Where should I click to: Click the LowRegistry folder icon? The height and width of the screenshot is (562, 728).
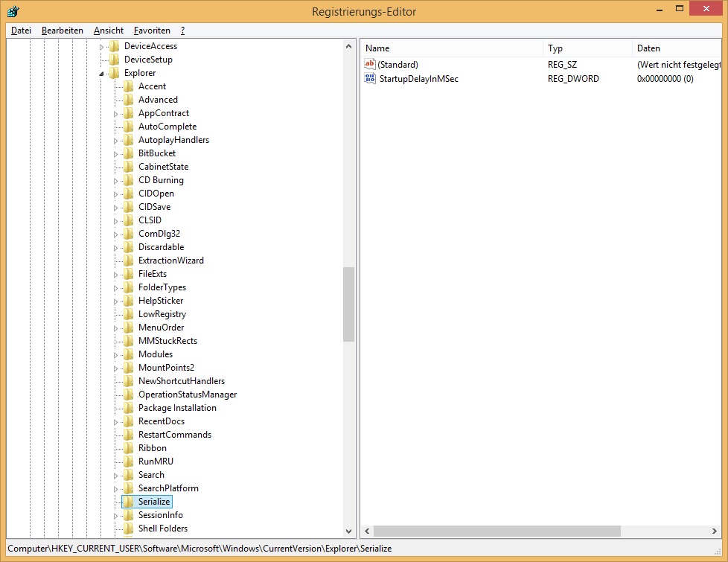(129, 314)
